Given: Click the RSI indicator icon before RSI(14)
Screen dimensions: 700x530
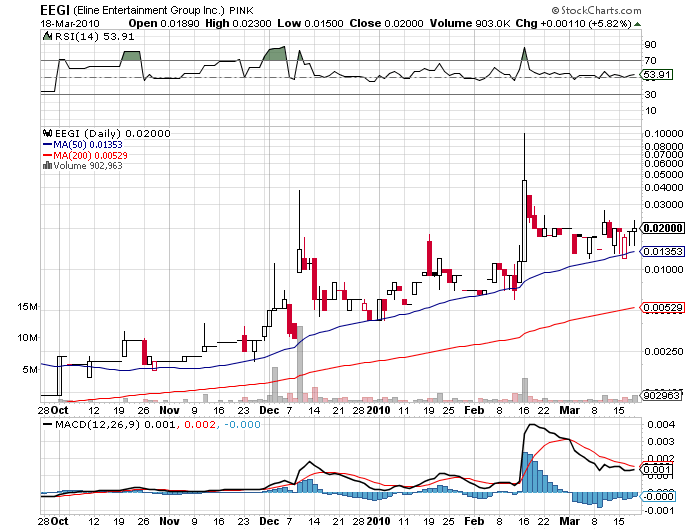Looking at the screenshot, I should [47, 36].
